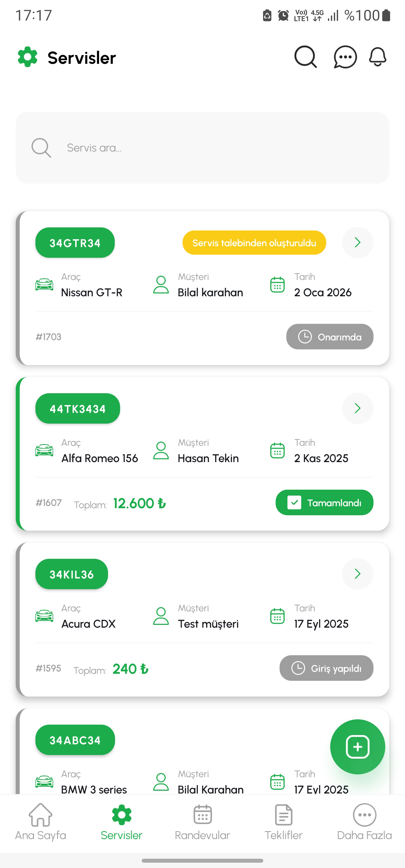Open the notifications bell

pos(377,57)
